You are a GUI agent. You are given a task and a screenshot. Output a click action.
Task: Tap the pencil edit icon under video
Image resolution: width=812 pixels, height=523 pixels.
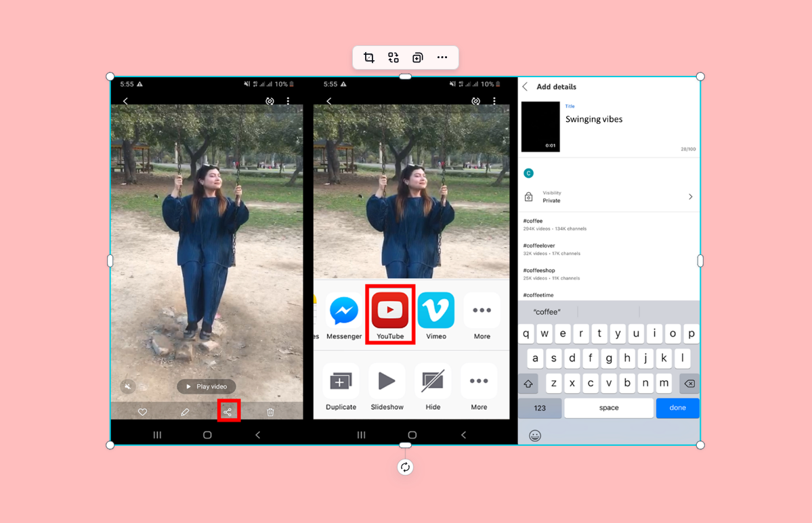coord(185,412)
